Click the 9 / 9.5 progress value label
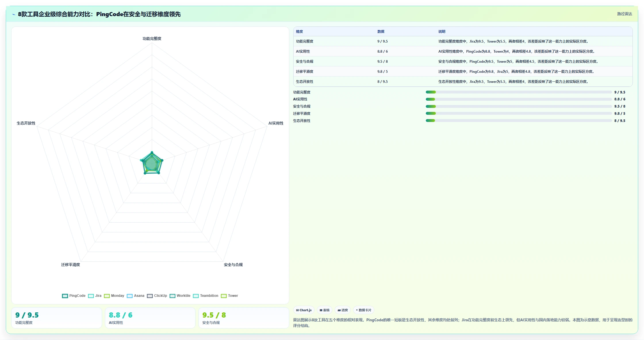Screen dimensions: 644x340 (620, 92)
